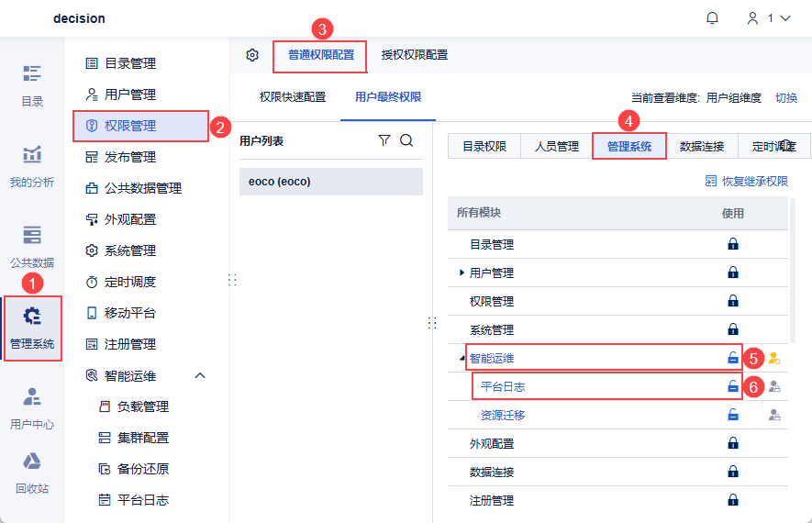Collapse the 智能运维 menu chevron

point(200,375)
